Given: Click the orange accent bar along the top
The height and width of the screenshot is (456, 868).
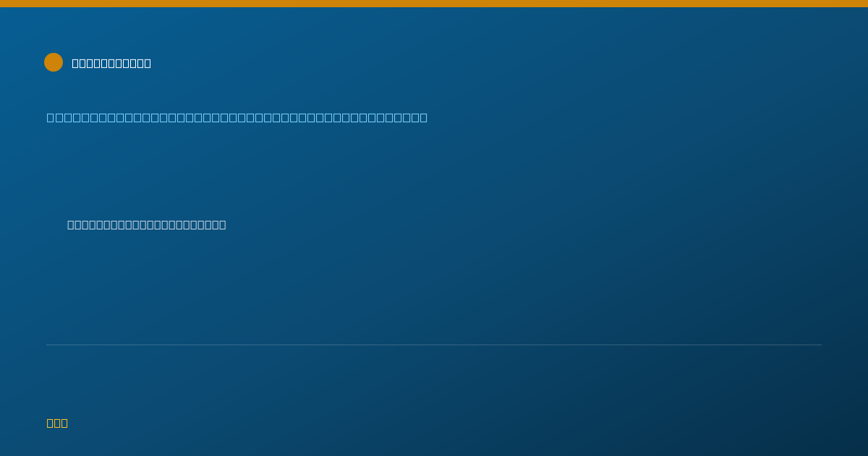Looking at the screenshot, I should [x=434, y=4].
